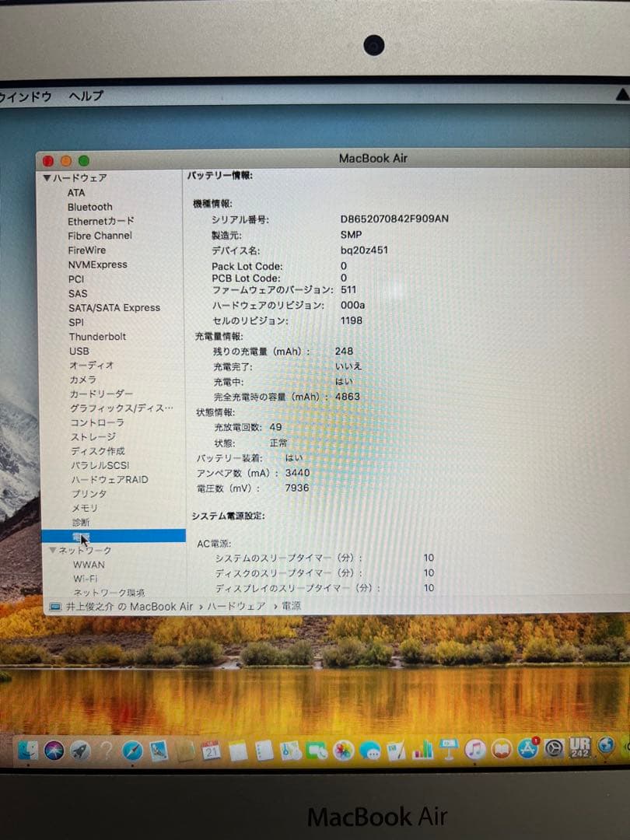Image resolution: width=630 pixels, height=840 pixels.
Task: Click the 完全充電時の容量 value 4863
Action: tap(348, 397)
